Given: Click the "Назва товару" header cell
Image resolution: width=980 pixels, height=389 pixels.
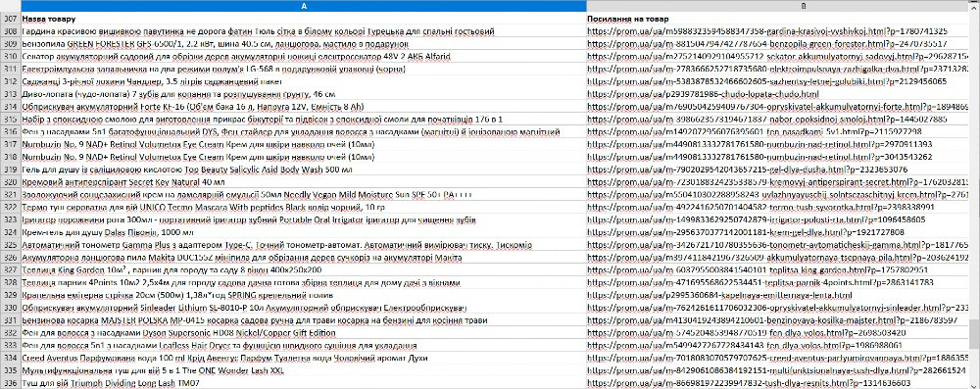Looking at the screenshot, I should point(303,19).
